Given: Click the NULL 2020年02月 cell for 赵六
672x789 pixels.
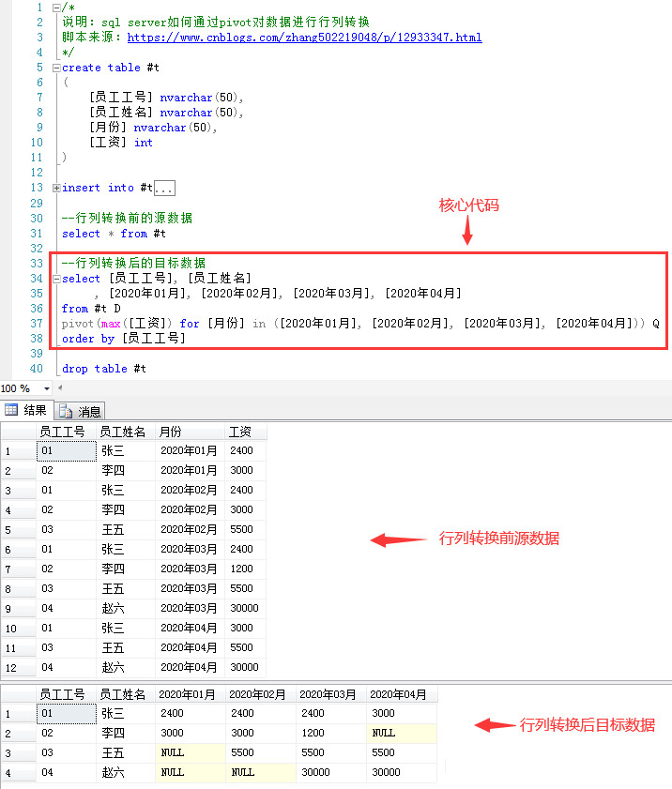Looking at the screenshot, I should 261,772.
